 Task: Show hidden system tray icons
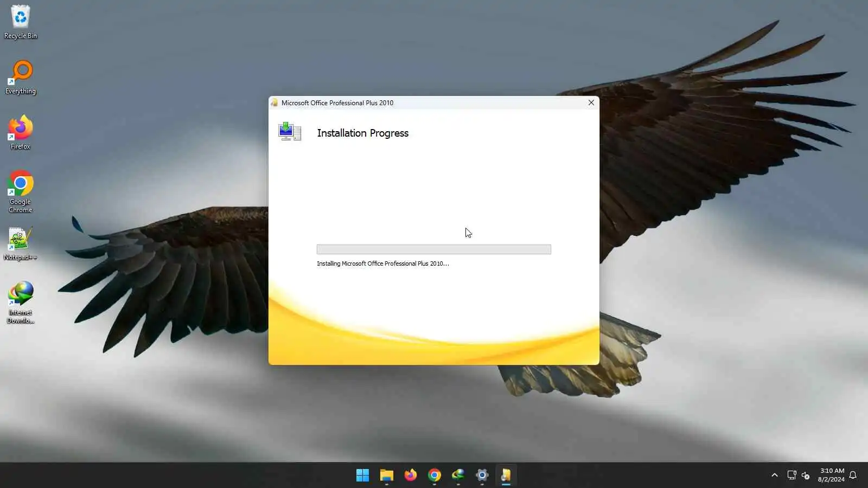(x=775, y=476)
